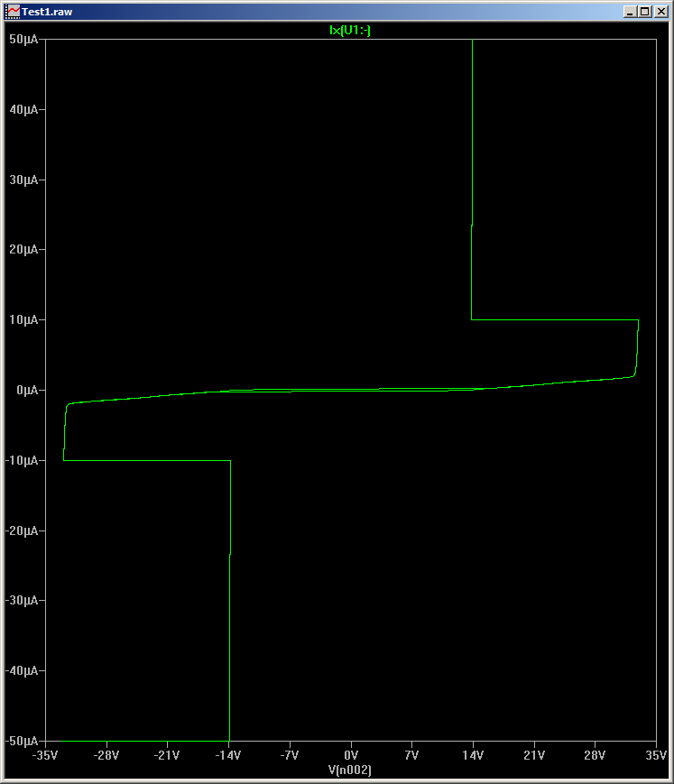This screenshot has height=784, width=674.
Task: Click the -35V horizontal axis label
Action: point(45,755)
